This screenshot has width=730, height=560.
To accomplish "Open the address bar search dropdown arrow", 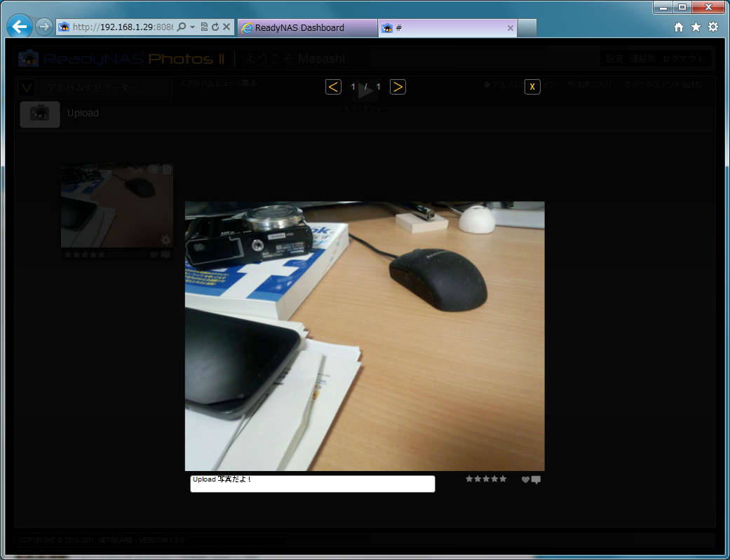I will pyautogui.click(x=192, y=27).
